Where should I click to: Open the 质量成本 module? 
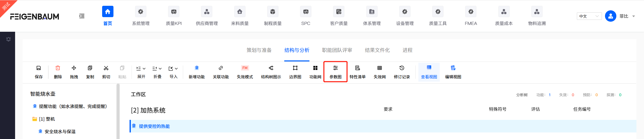click(504, 16)
